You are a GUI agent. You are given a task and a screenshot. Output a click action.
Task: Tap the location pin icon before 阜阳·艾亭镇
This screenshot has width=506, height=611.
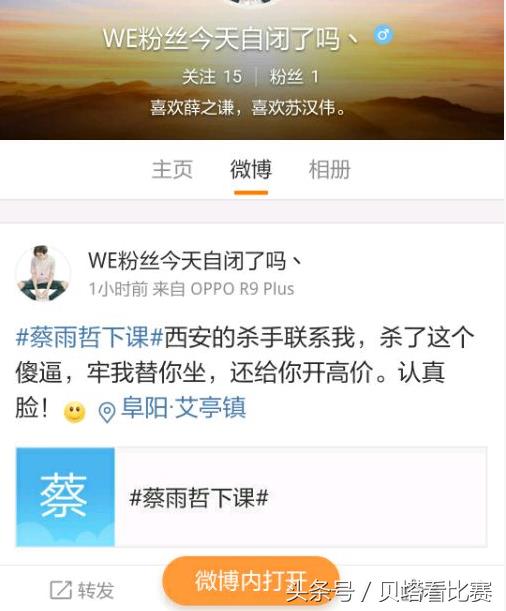pos(106,412)
